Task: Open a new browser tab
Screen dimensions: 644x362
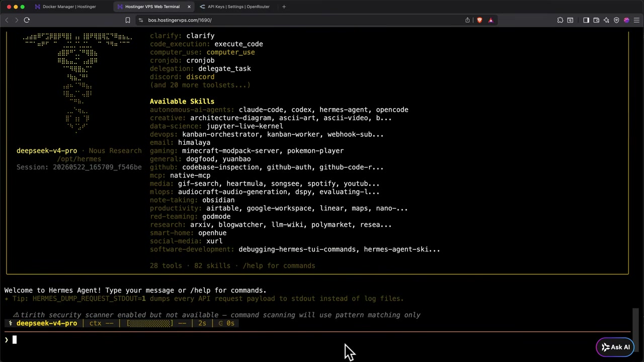Action: 284,7
